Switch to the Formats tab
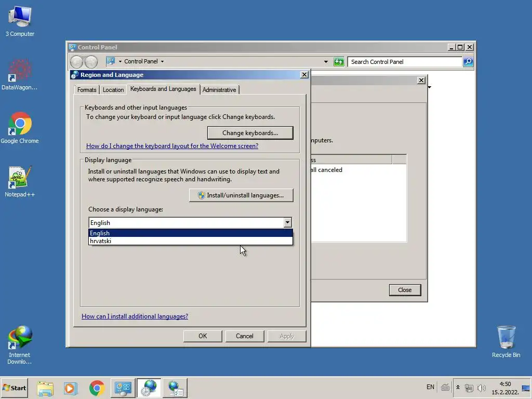The width and height of the screenshot is (532, 399). [87, 89]
